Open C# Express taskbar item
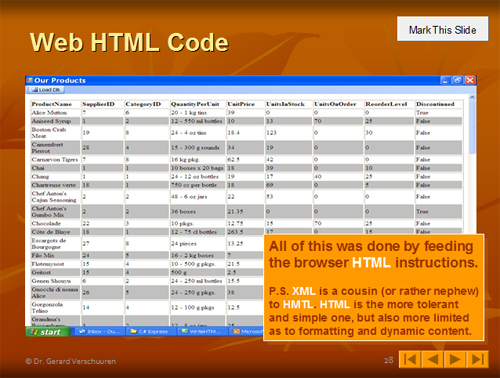This screenshot has width=500, height=378. coord(149,331)
